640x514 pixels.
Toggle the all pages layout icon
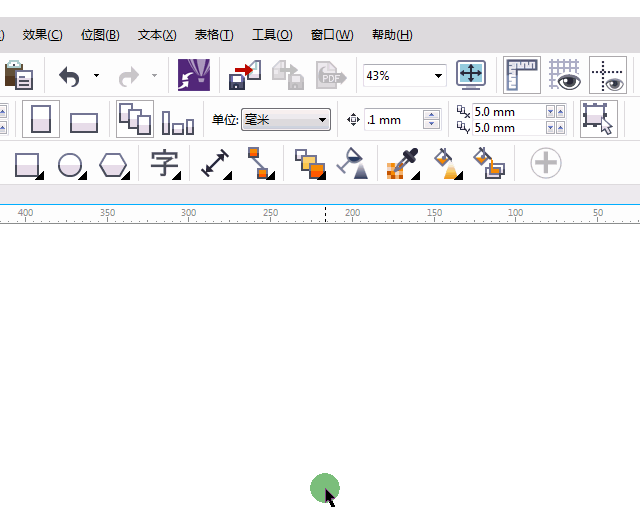135,119
